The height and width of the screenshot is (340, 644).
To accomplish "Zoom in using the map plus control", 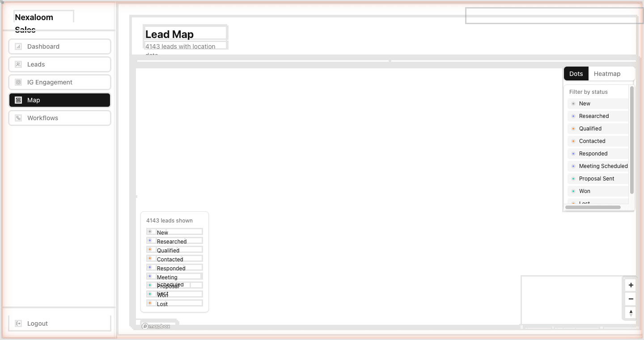I will pos(631,285).
